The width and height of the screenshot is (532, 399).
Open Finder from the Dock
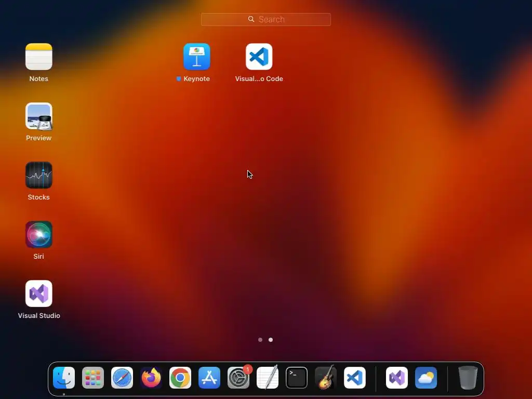[64, 378]
